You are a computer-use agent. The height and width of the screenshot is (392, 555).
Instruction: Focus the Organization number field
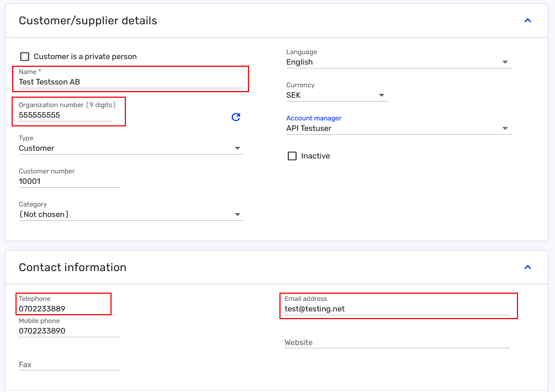coord(65,115)
